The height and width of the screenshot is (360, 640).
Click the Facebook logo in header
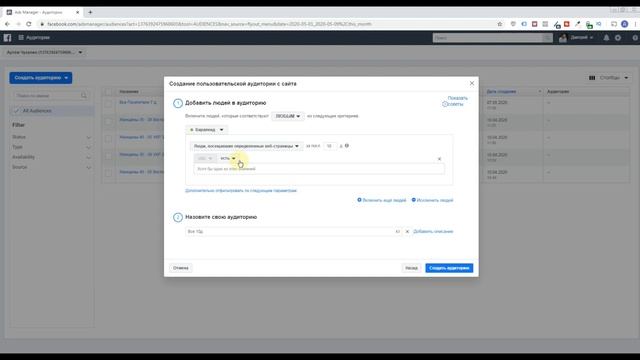click(x=7, y=38)
